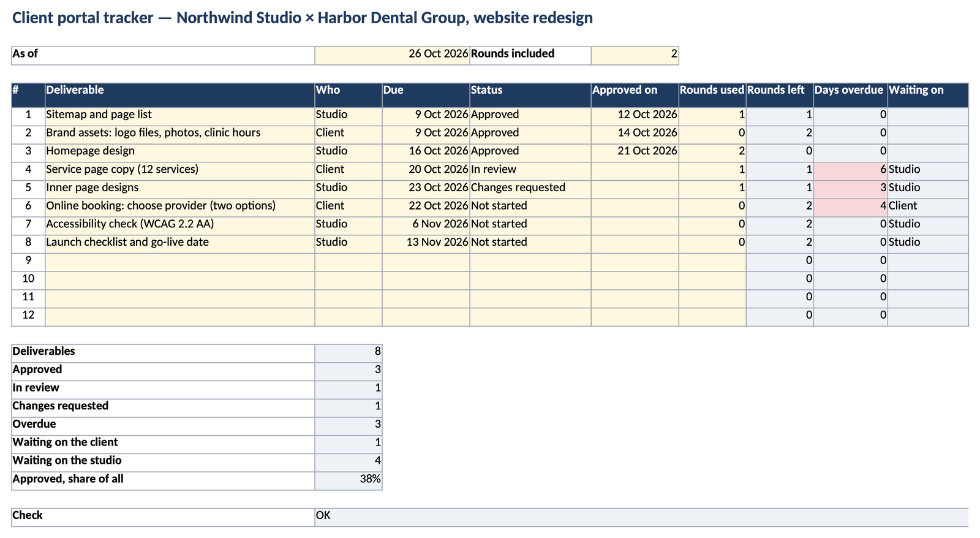Select the '26 Oct 2026' as-of date cell
The image size is (980, 538).
click(392, 56)
